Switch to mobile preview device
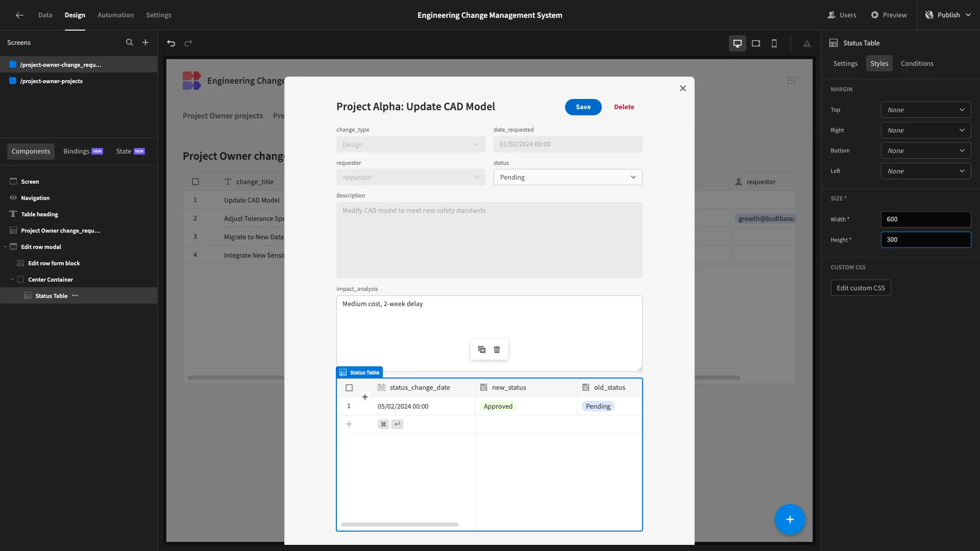 [x=774, y=43]
